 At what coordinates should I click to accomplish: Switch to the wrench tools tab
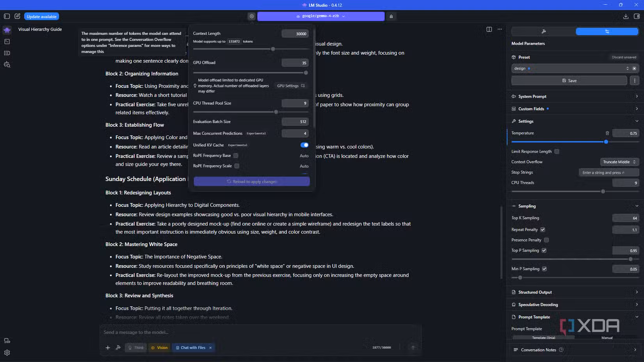(x=543, y=32)
